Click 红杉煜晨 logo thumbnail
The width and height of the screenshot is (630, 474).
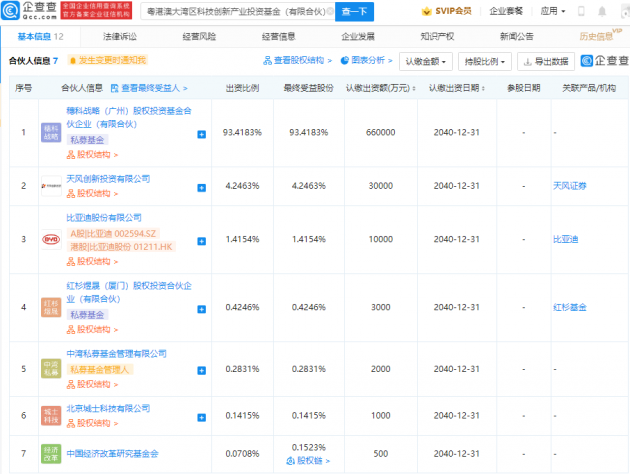(51, 307)
